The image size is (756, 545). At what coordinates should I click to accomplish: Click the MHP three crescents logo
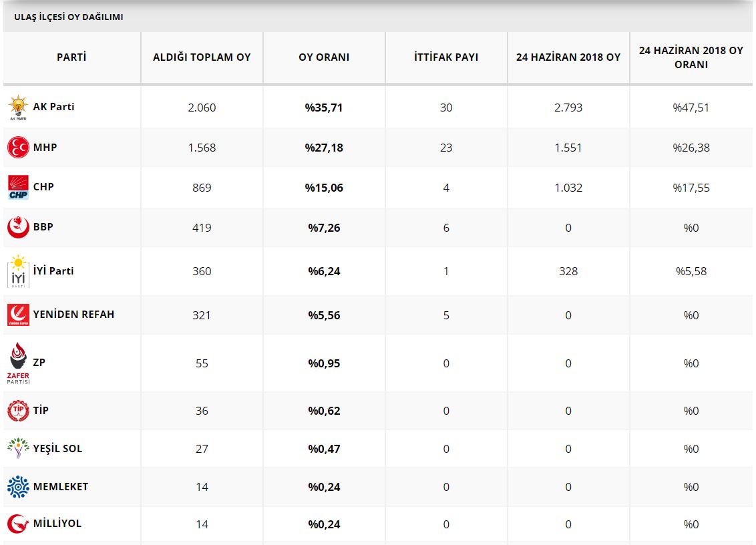pos(18,148)
